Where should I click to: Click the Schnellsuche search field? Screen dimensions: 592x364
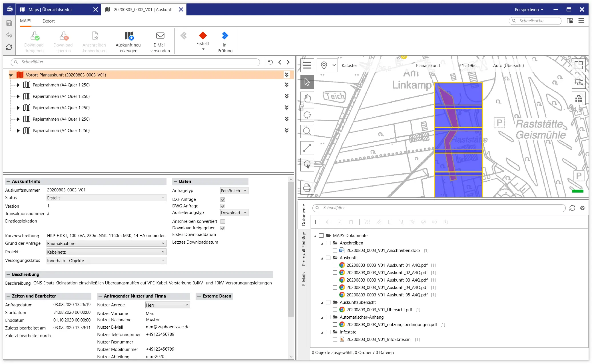click(x=535, y=21)
